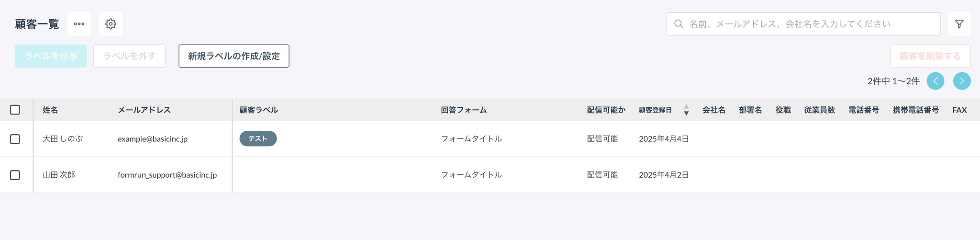
Task: Check the box for 山田 次郎
Action: [x=15, y=175]
